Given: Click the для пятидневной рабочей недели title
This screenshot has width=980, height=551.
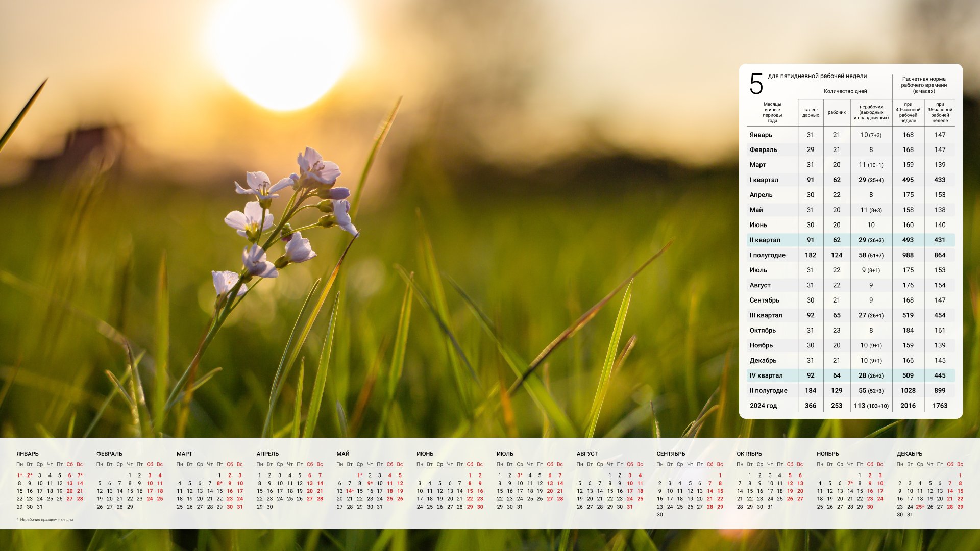Looking at the screenshot, I should (817, 76).
